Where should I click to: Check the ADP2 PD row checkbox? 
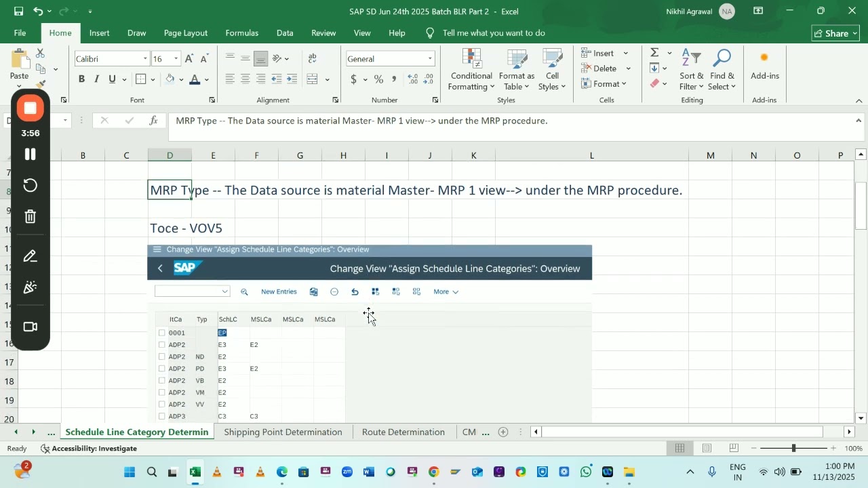(x=161, y=369)
